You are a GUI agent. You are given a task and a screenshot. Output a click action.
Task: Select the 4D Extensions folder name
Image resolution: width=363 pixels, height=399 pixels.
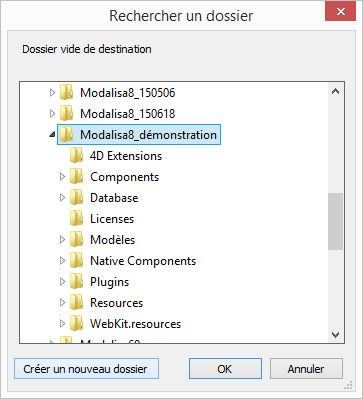tap(126, 156)
